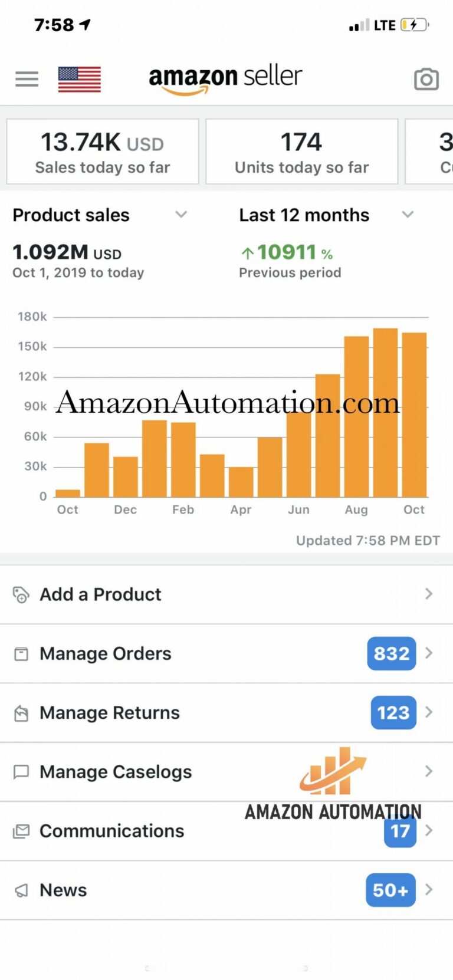Screen dimensions: 453x980
Task: Tap the Manage Orders box icon
Action: pos(21,654)
